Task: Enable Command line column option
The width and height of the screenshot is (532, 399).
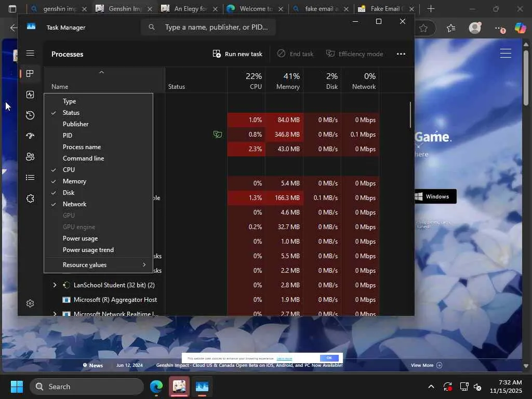Action: (98, 158)
